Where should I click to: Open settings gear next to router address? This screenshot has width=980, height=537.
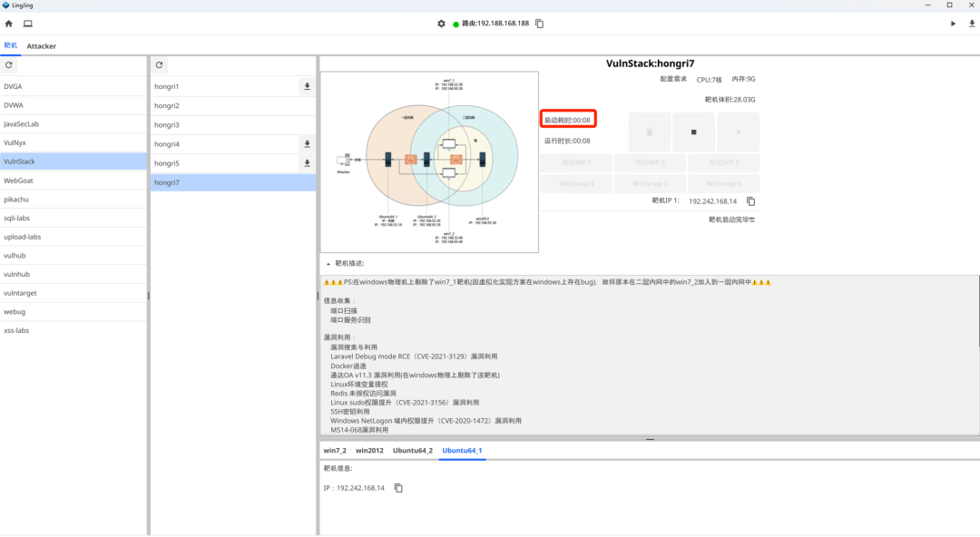point(441,24)
